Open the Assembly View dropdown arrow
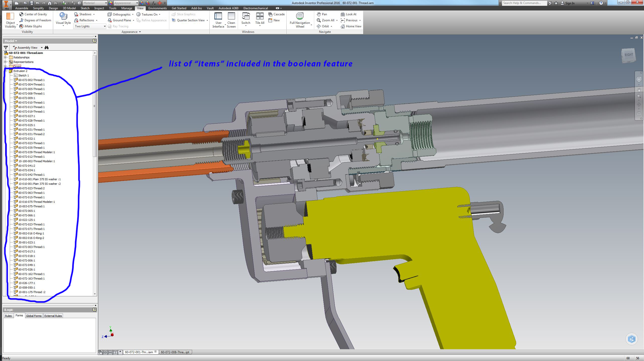644x361 pixels. click(42, 48)
